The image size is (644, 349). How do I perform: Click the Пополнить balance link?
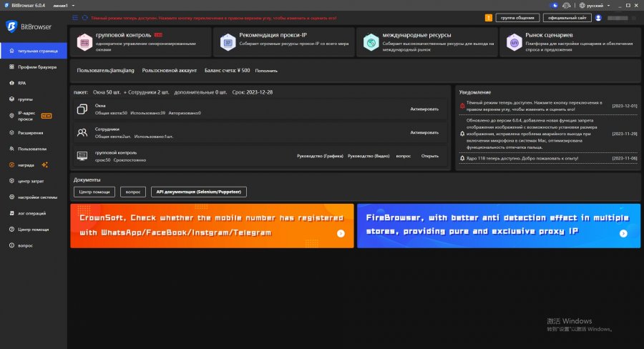click(266, 71)
